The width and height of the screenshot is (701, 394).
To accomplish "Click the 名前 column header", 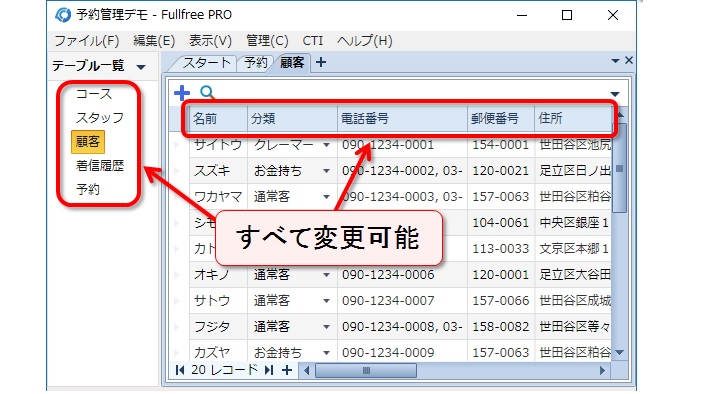I will click(218, 119).
